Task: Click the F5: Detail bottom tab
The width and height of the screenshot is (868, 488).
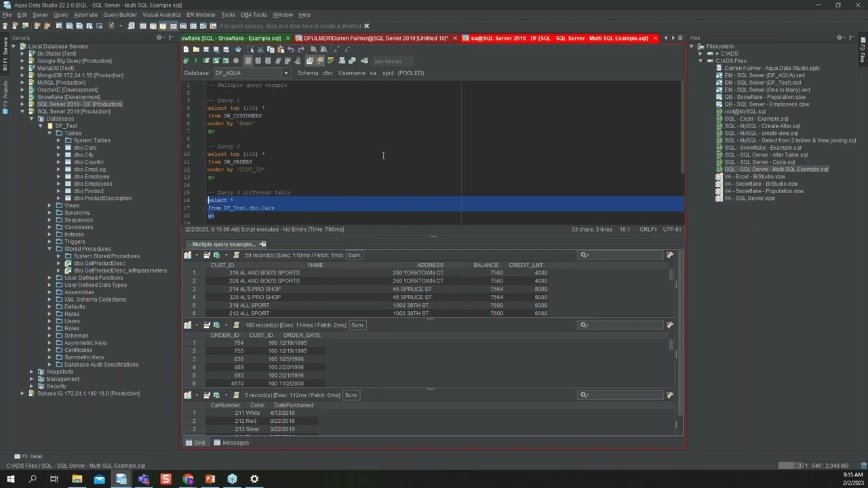Action: [28, 456]
